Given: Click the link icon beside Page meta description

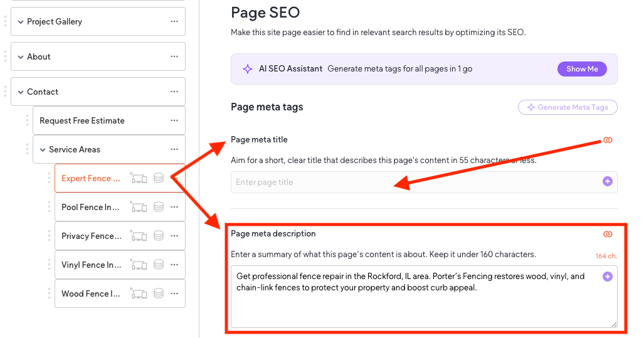Looking at the screenshot, I should pyautogui.click(x=607, y=234).
